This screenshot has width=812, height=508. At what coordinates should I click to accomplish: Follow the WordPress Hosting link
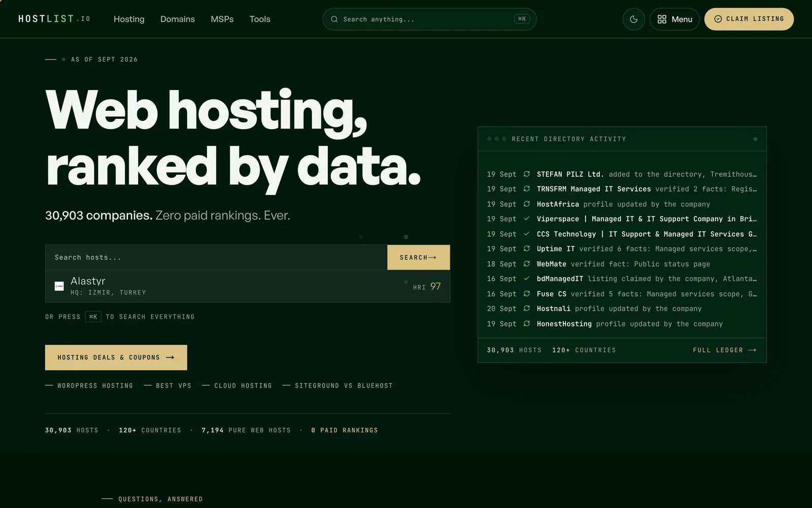pos(89,386)
